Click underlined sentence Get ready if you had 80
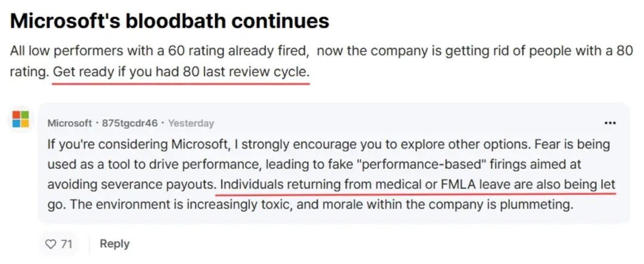 coord(181,72)
